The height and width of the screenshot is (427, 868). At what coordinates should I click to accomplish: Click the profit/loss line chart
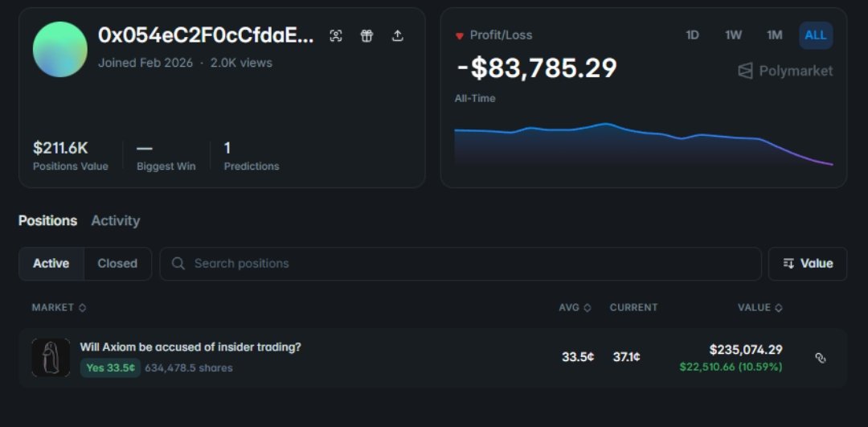pyautogui.click(x=643, y=144)
